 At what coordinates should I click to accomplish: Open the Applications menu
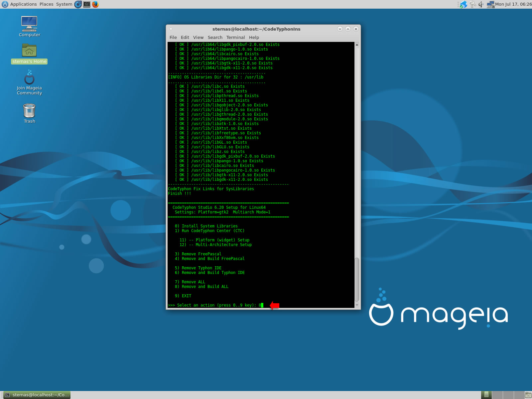tap(23, 4)
